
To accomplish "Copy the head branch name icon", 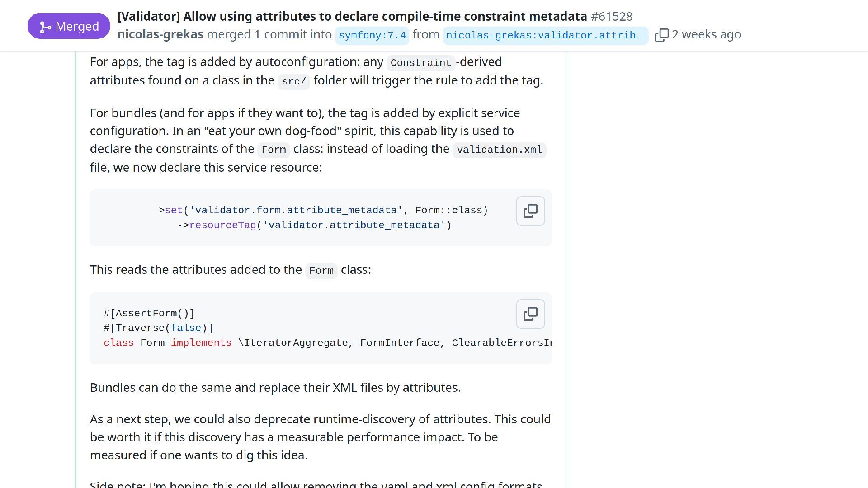I will point(661,35).
